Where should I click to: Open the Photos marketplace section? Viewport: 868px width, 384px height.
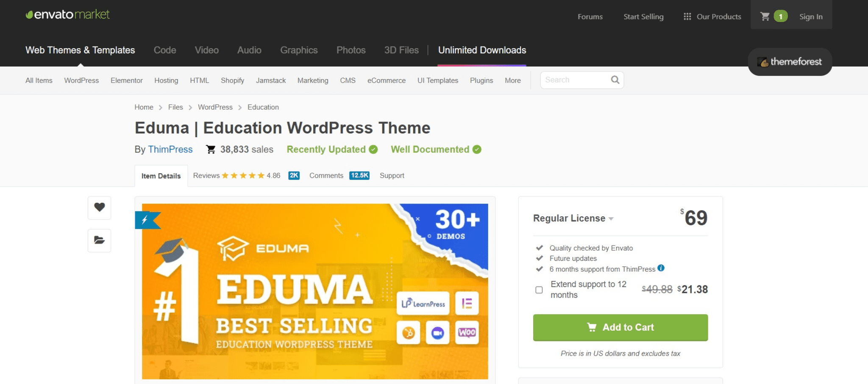pyautogui.click(x=351, y=50)
